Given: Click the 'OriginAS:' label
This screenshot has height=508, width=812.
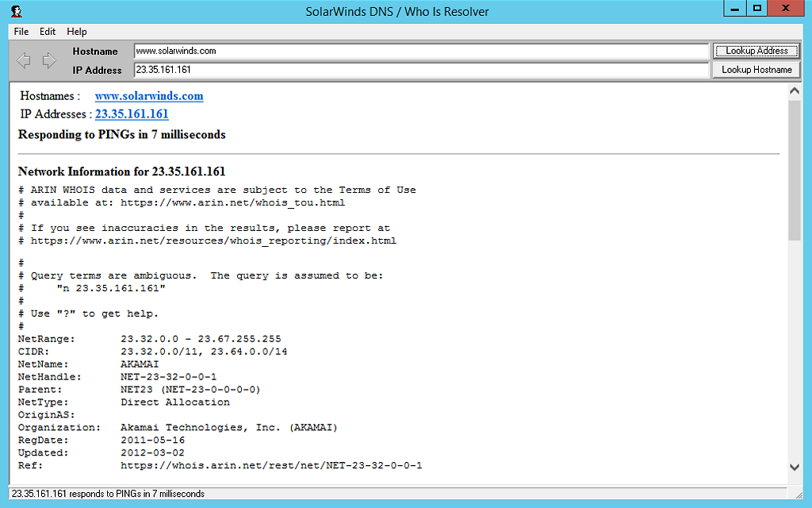Looking at the screenshot, I should click(x=47, y=414).
